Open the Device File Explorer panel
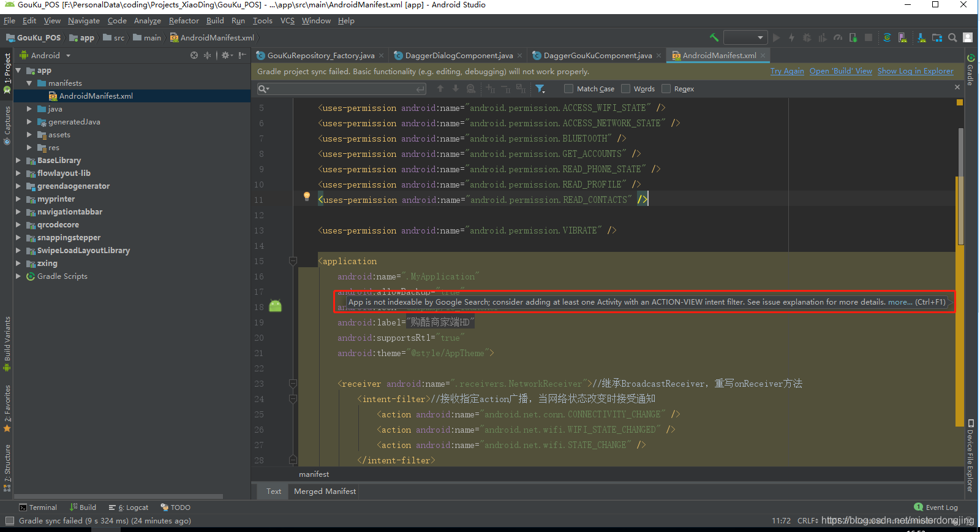The width and height of the screenshot is (980, 532). click(970, 455)
